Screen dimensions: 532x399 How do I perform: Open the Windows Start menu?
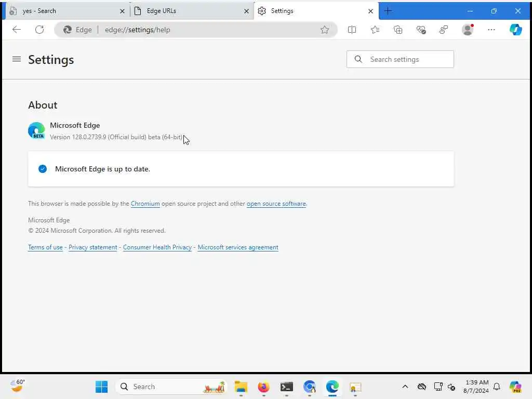point(101,387)
